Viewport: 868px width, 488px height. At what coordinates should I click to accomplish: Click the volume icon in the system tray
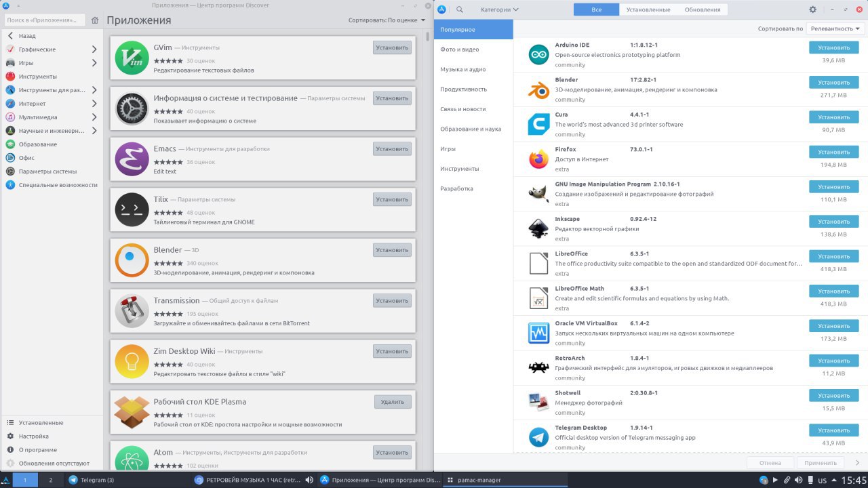click(x=798, y=480)
